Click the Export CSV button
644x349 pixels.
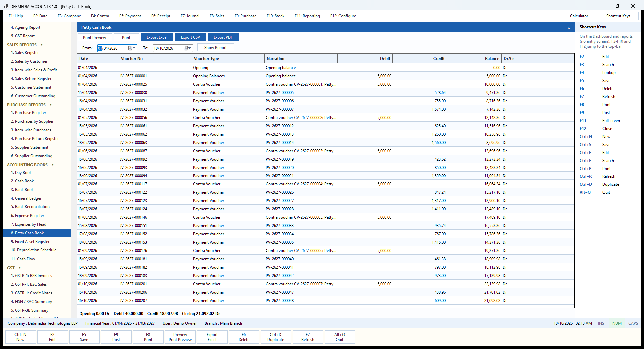[x=190, y=37]
